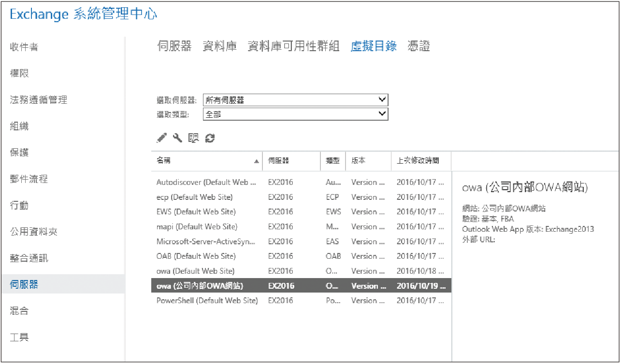
Task: Sort by the 類型 column header
Action: [x=333, y=161]
